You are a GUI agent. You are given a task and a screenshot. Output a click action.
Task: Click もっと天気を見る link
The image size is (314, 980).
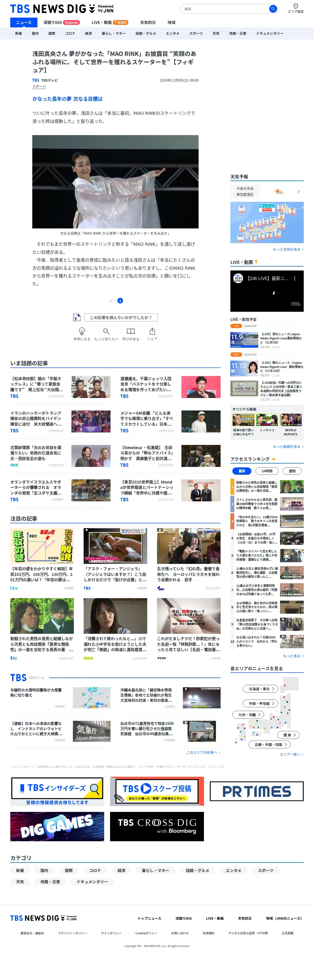pyautogui.click(x=288, y=249)
